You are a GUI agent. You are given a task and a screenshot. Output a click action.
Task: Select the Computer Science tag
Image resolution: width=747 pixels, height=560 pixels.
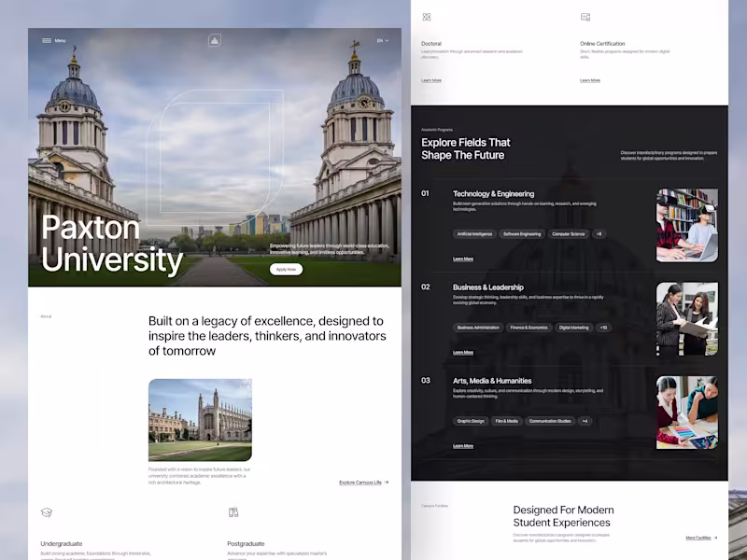tap(568, 234)
